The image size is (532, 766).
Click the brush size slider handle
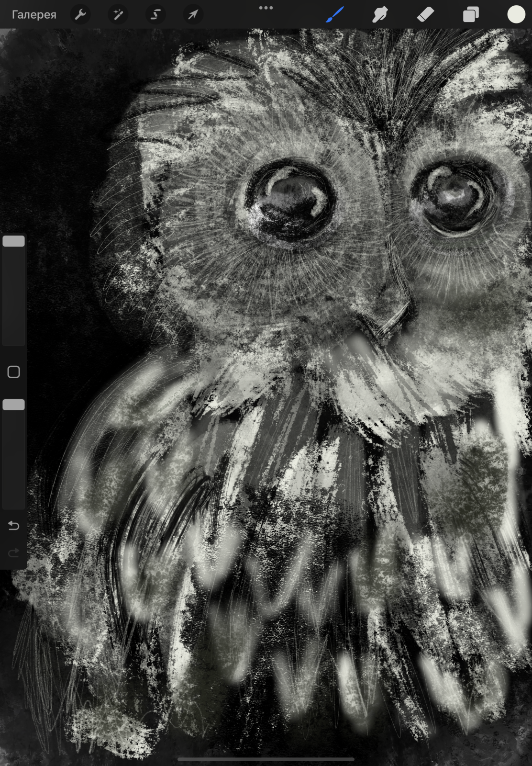pyautogui.click(x=13, y=241)
